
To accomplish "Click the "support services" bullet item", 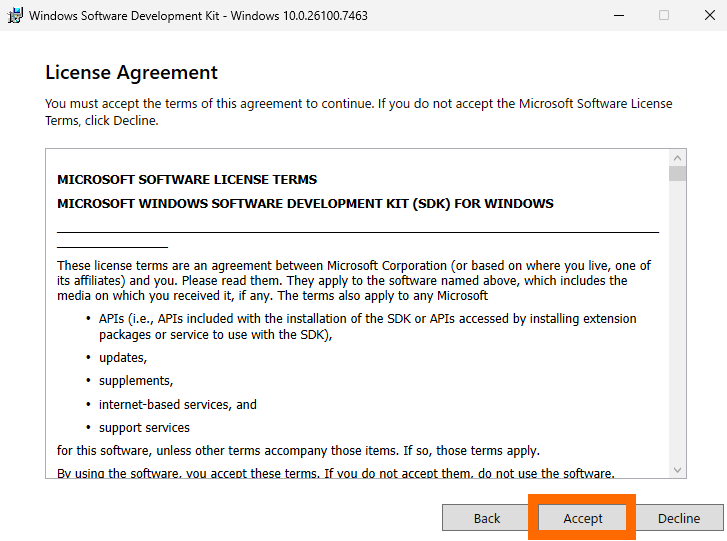I will tap(144, 428).
